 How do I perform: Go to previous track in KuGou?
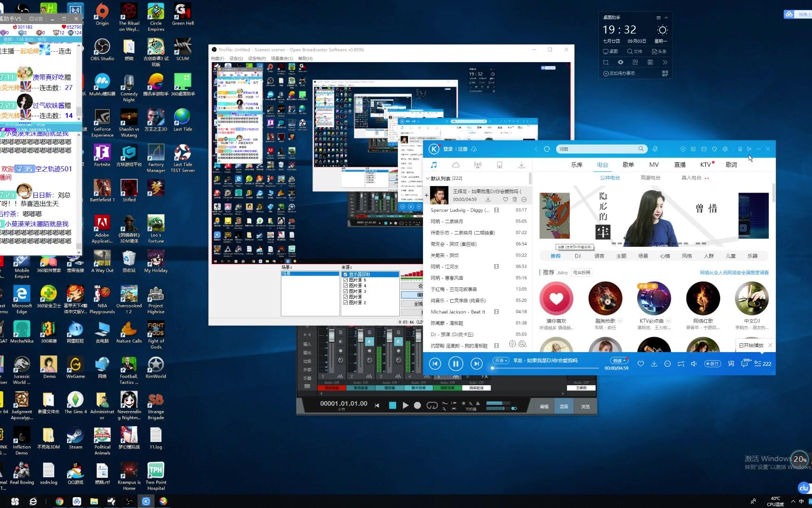tap(435, 363)
